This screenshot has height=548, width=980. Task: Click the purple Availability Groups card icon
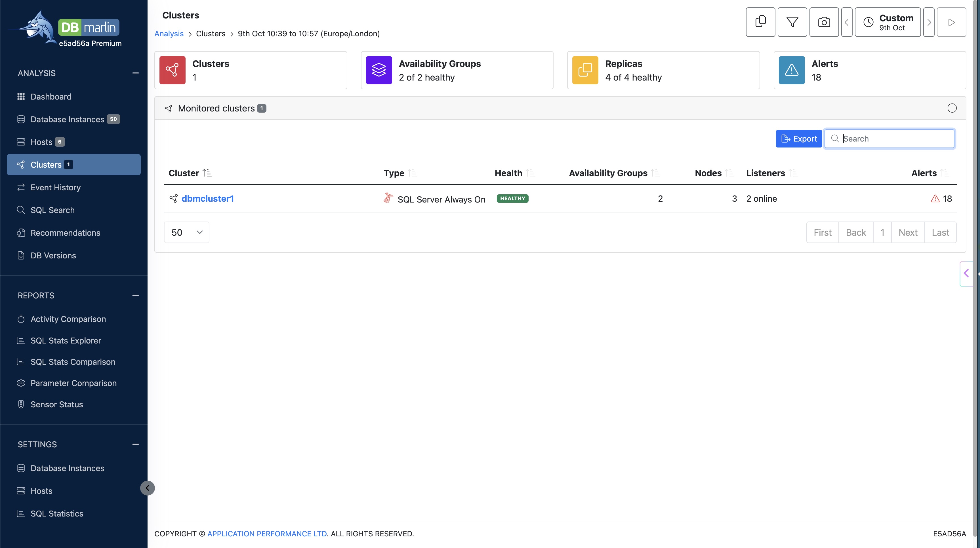[x=379, y=70]
